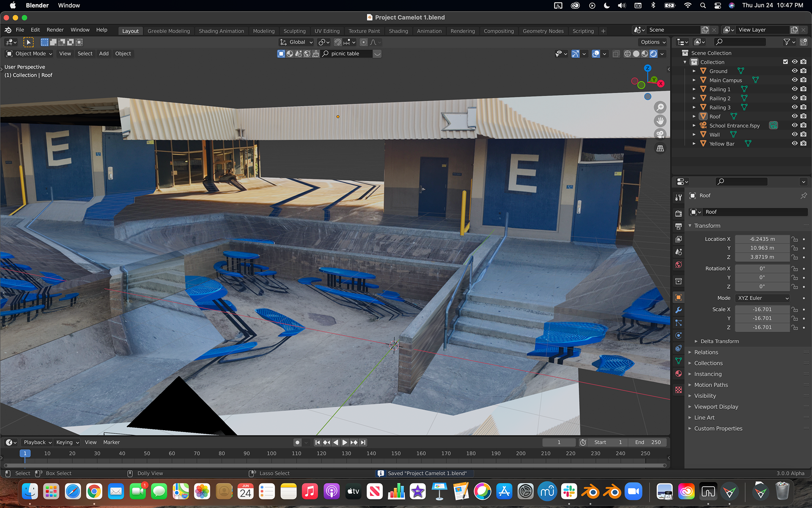Select wireframe viewport shading mode
Screen dimensions: 812x508
click(628, 54)
